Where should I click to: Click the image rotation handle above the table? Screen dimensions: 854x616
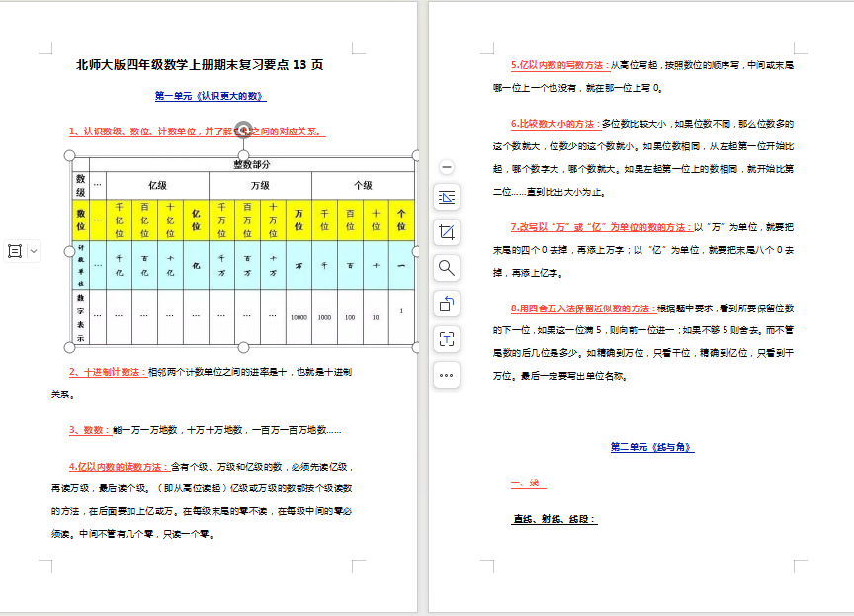(243, 130)
